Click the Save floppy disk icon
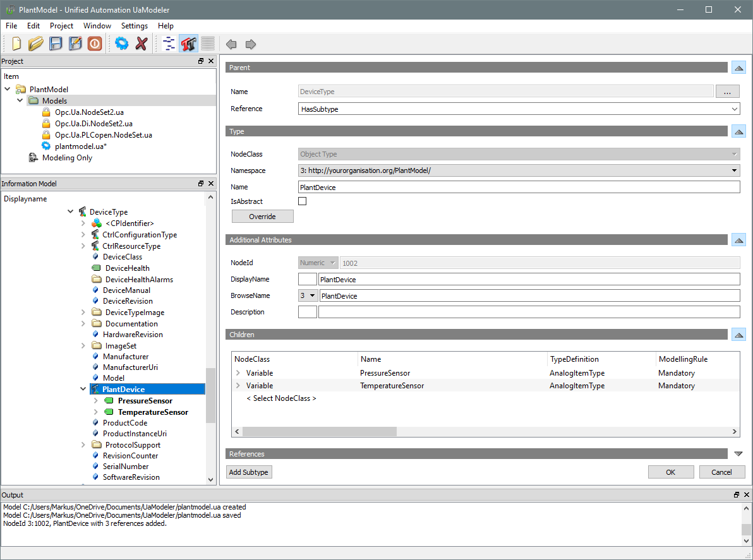This screenshot has height=560, width=753. 56,44
